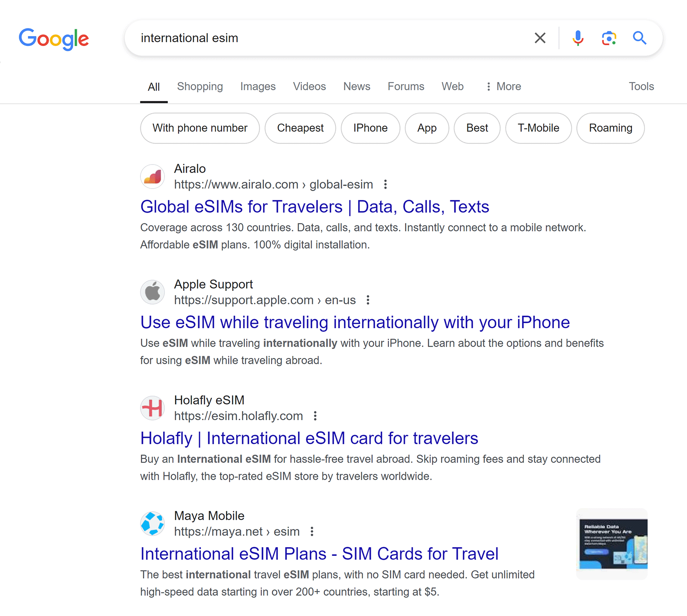The width and height of the screenshot is (687, 616).
Task: Open the three-dot menu for the Holafly result
Action: click(x=315, y=416)
